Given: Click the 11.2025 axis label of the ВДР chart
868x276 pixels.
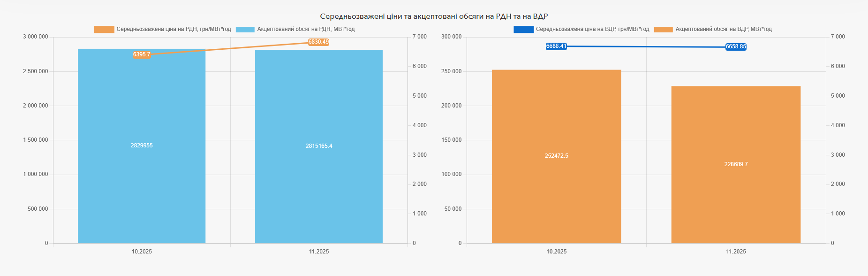Looking at the screenshot, I should (x=736, y=252).
